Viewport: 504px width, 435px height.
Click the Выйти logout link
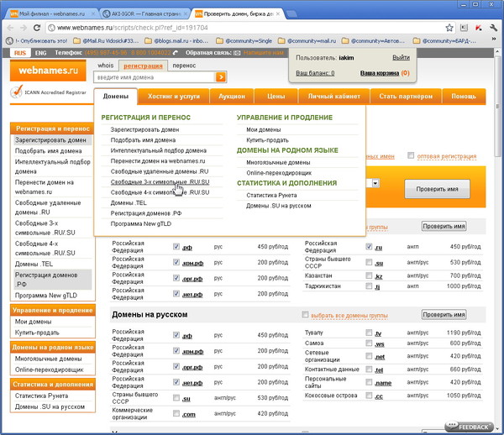point(401,57)
